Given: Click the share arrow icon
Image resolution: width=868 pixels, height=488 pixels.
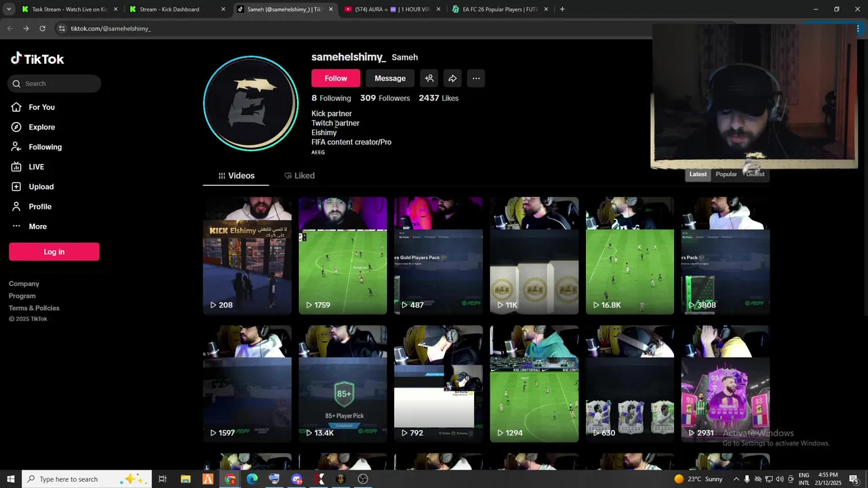Looking at the screenshot, I should 452,79.
